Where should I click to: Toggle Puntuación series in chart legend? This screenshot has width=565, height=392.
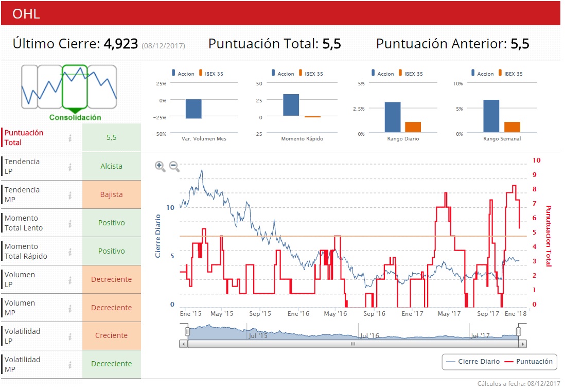coord(528,361)
